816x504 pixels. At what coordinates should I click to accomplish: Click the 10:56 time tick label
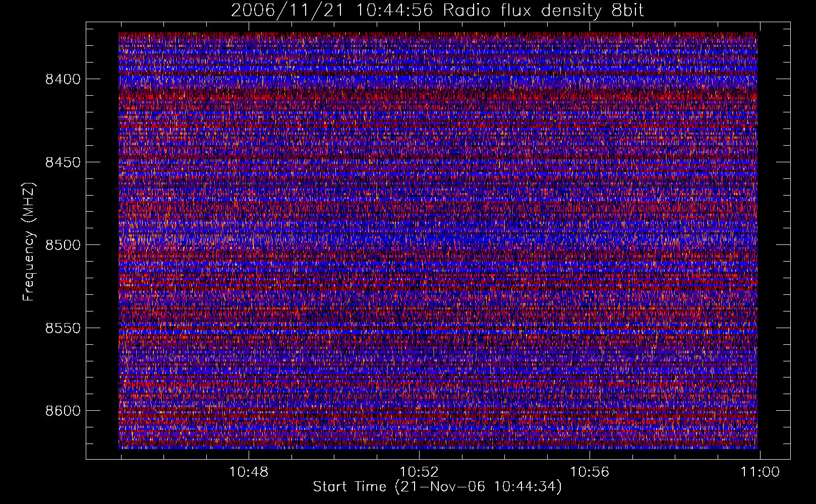tap(590, 472)
